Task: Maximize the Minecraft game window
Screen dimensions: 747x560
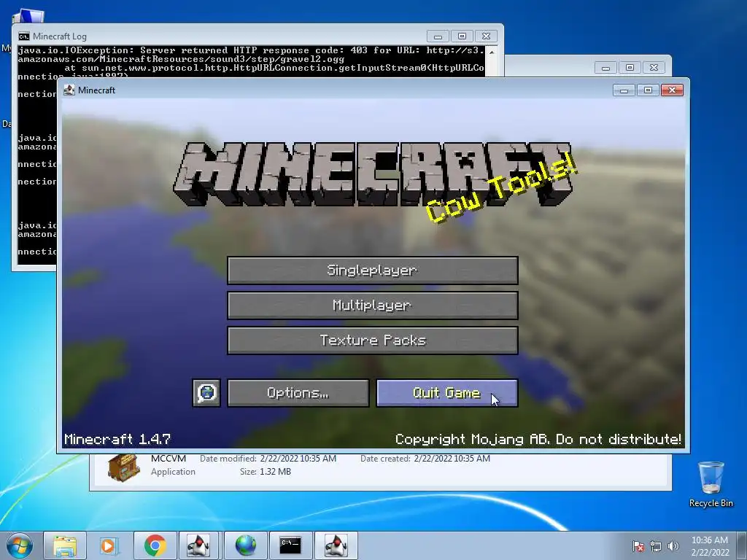Action: click(x=648, y=90)
